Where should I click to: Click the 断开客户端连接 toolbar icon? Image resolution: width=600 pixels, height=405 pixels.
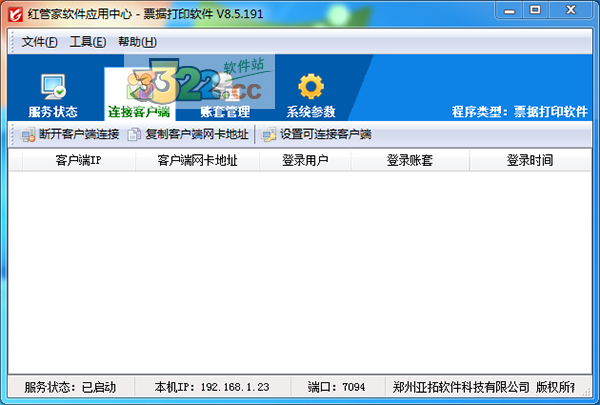(28, 135)
